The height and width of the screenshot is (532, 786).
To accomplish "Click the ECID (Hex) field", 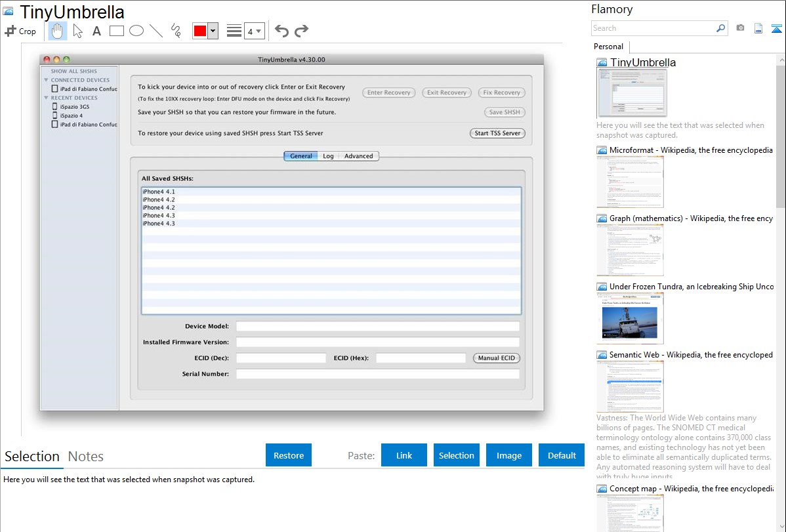I will pos(421,358).
